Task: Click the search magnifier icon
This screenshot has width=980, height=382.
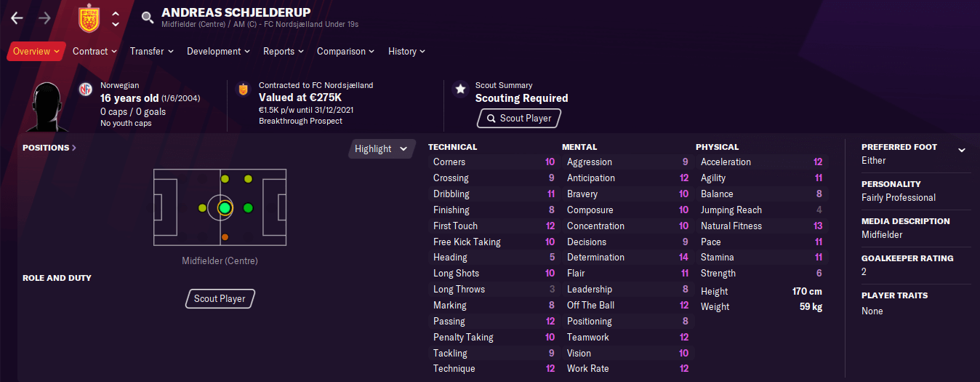Action: (148, 17)
